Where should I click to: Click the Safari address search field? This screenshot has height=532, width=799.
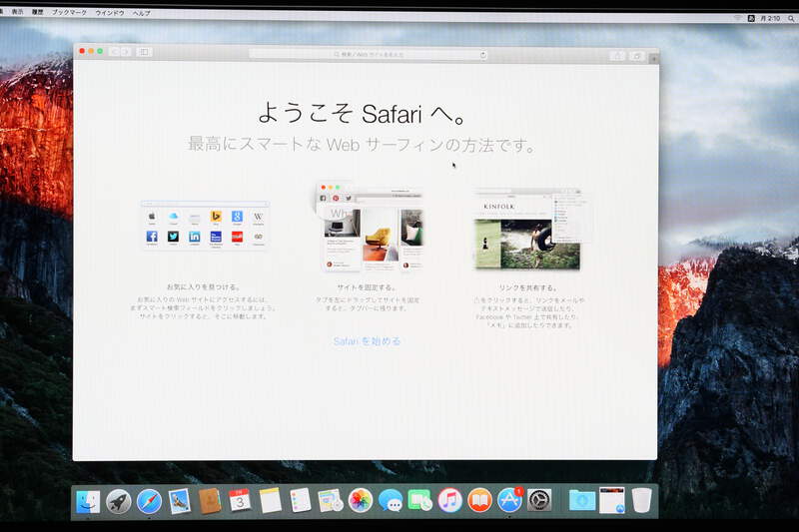(368, 55)
